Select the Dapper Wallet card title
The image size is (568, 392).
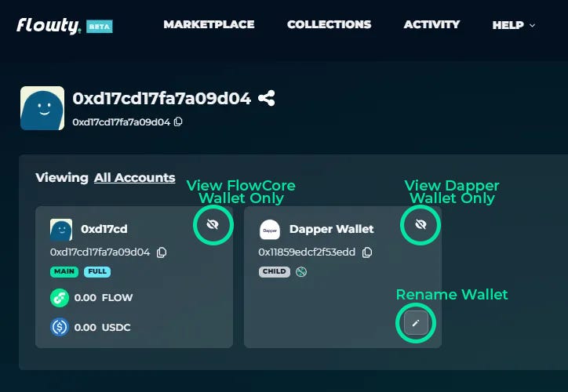(331, 229)
